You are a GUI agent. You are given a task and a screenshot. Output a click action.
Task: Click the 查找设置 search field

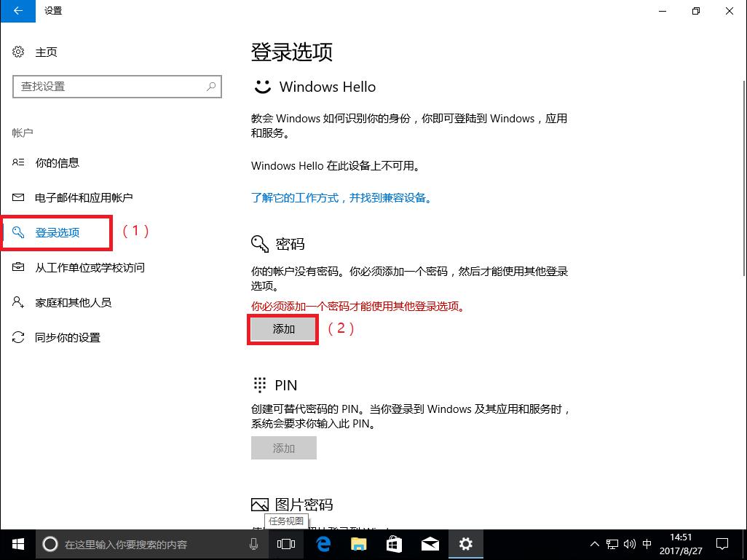pyautogui.click(x=116, y=87)
